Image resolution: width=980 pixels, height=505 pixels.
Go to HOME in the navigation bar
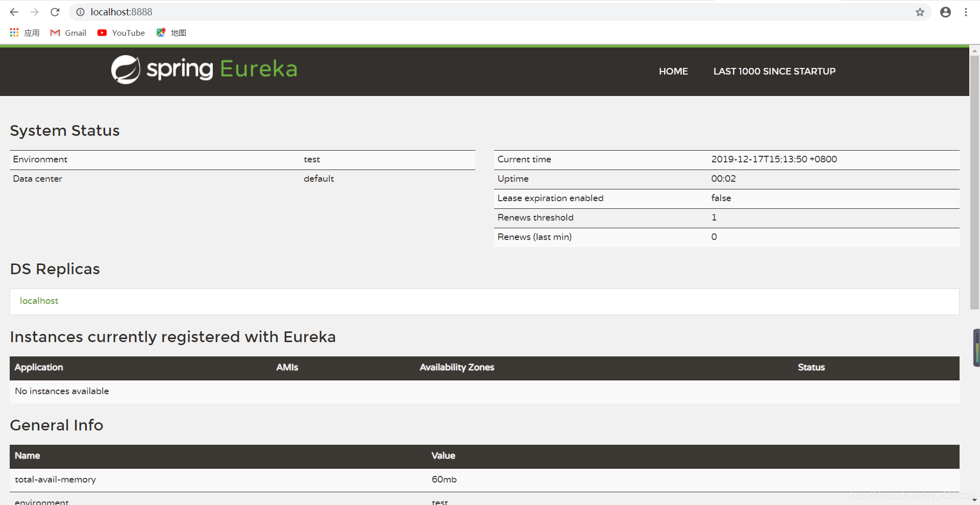click(673, 71)
